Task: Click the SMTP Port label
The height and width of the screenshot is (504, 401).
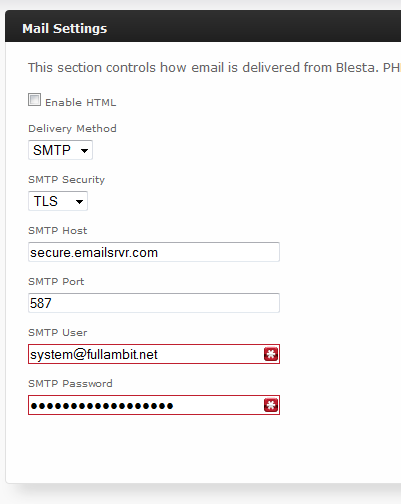Action: pos(56,282)
